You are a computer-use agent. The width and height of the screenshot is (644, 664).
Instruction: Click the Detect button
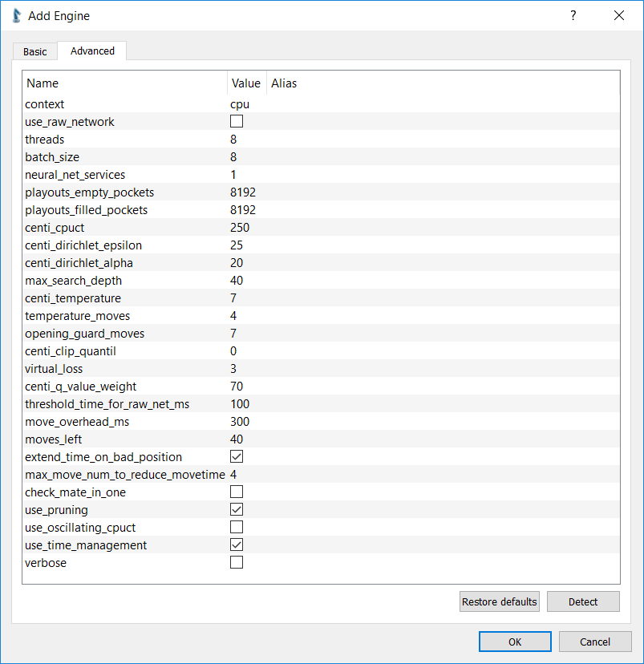[x=583, y=601]
